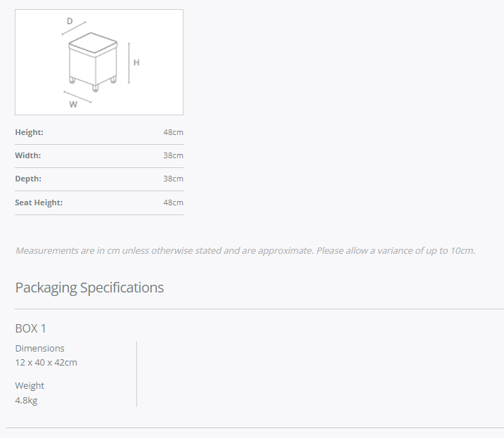This screenshot has width=504, height=438.
Task: Select the 48cm value beside Seat Height
Action: [x=173, y=202]
